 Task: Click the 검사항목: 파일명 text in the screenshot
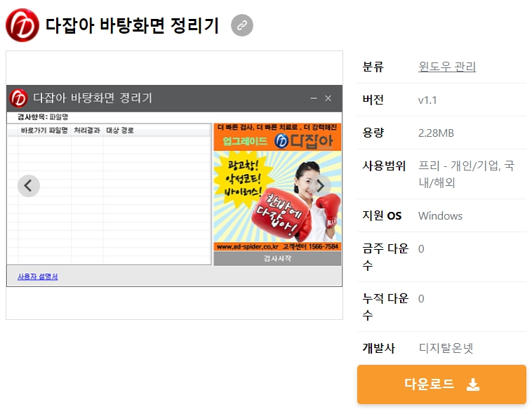43,117
